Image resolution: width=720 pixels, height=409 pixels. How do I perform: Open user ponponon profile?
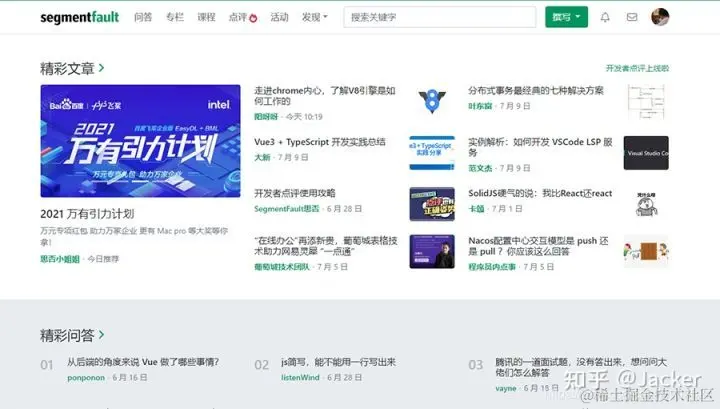(86, 378)
